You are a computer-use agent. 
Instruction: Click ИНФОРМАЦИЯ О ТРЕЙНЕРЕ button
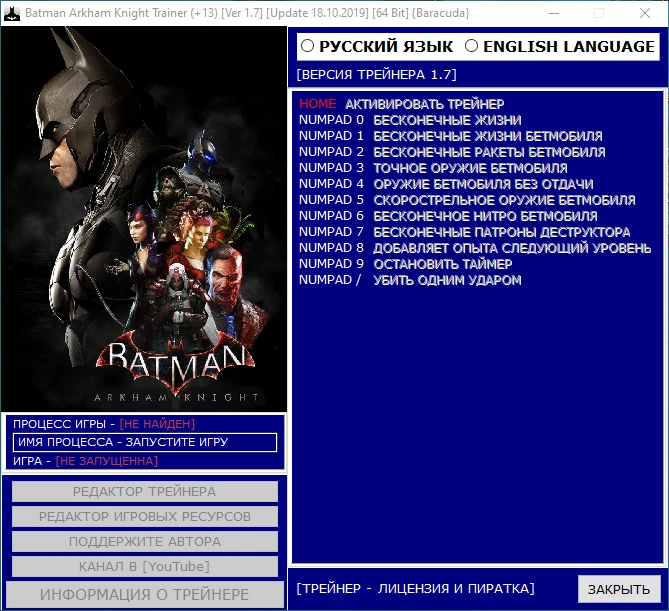click(145, 594)
